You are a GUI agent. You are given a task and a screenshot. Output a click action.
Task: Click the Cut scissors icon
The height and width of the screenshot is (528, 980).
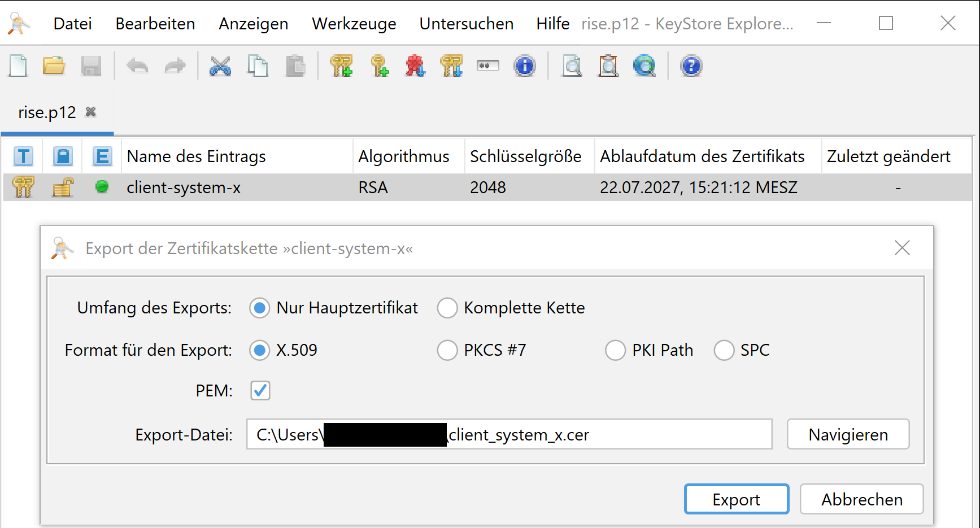coord(220,66)
